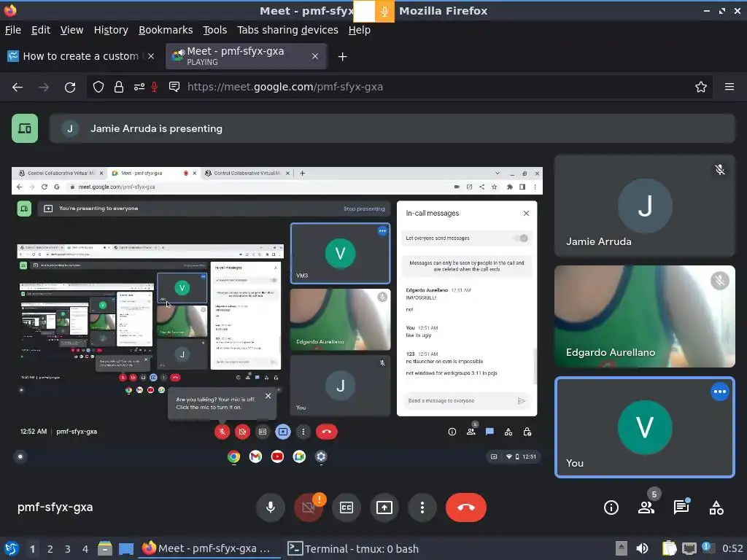Switch to workspace 3 in the taskbar
Image resolution: width=747 pixels, height=560 pixels.
68,549
